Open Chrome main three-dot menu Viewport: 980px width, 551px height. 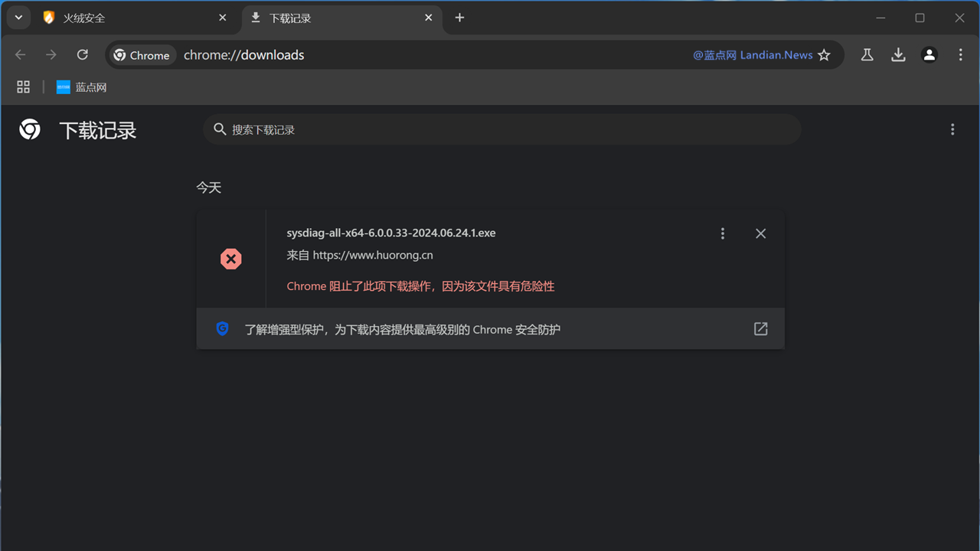click(x=960, y=55)
